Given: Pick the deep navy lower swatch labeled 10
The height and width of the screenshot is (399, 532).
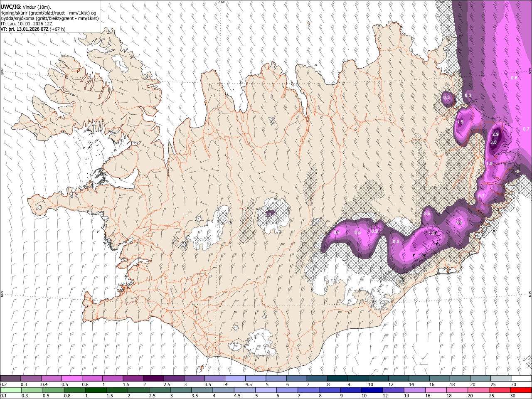Looking at the screenshot, I should tap(372, 390).
